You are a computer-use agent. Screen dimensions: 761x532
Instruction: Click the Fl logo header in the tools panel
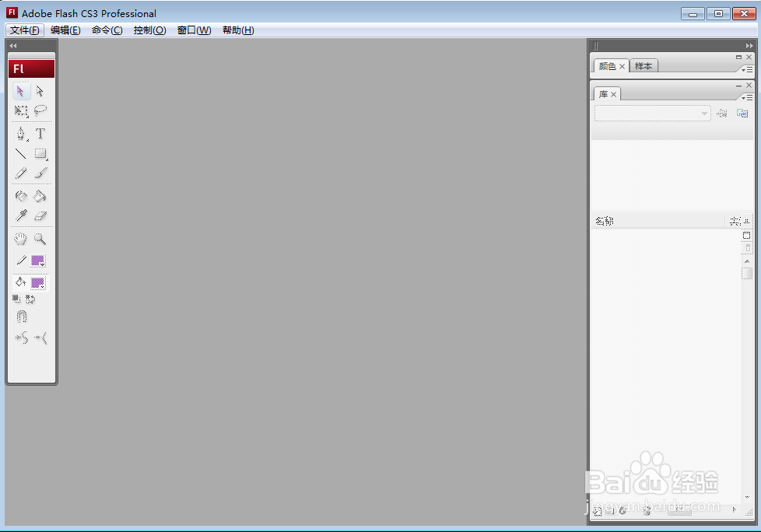pos(32,69)
